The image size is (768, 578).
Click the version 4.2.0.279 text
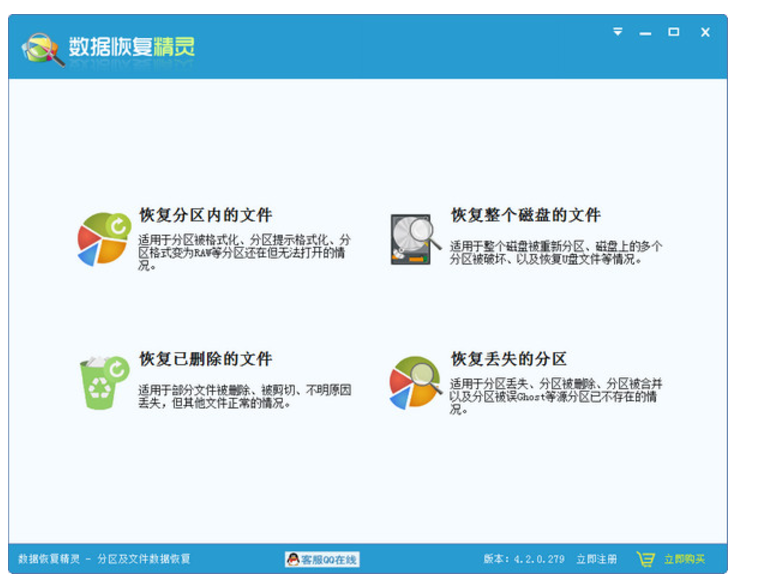pyautogui.click(x=523, y=559)
